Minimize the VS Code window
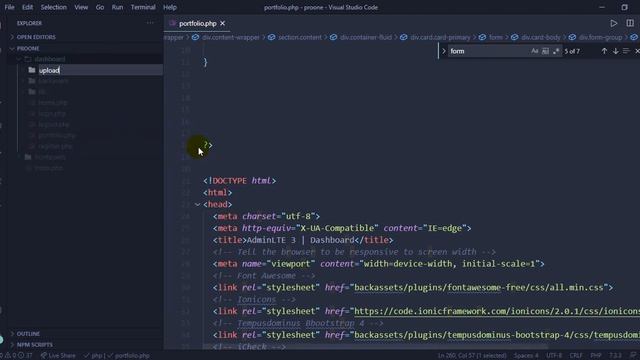Viewport: 640px width, 360px height. (602, 7)
